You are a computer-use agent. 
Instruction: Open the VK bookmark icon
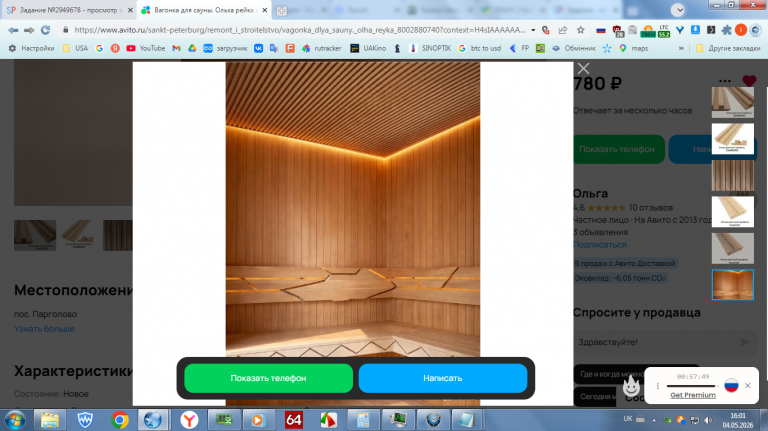pos(258,48)
